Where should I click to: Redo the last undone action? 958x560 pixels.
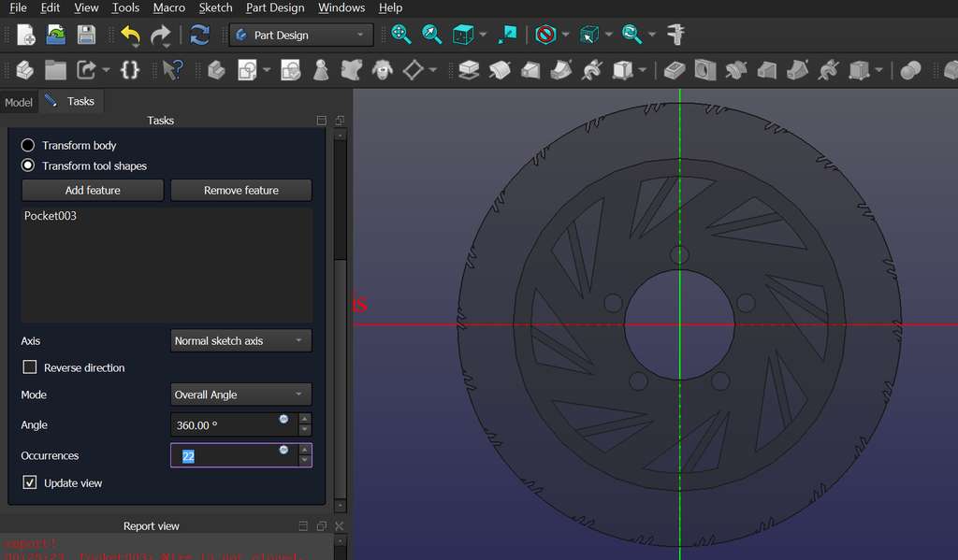[x=161, y=36]
